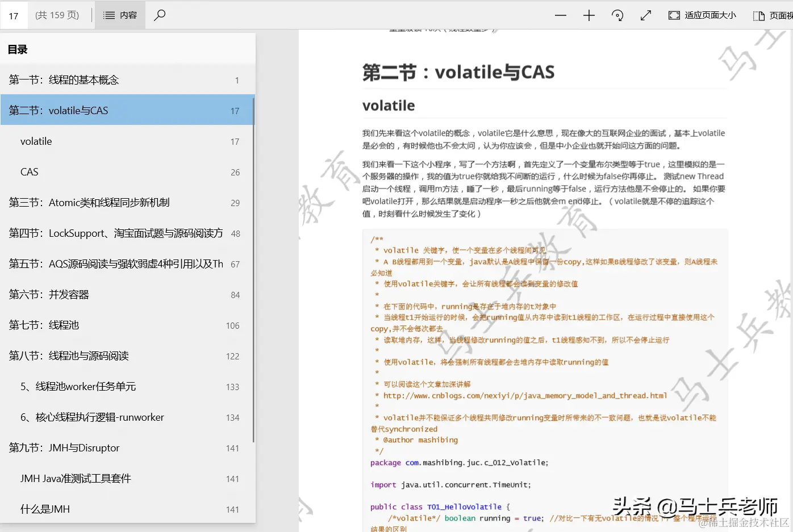Zoom out with the minus icon
Viewport: 793px width, 532px height.
561,15
